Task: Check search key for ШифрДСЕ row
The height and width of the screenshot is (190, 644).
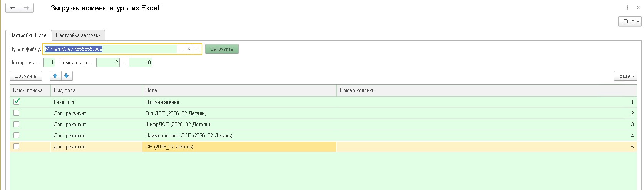Action: click(16, 124)
